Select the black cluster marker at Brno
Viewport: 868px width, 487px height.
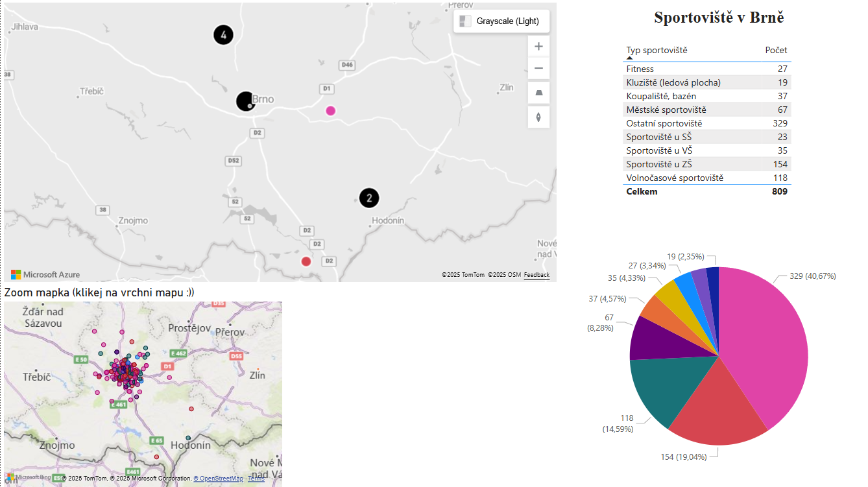[x=245, y=101]
